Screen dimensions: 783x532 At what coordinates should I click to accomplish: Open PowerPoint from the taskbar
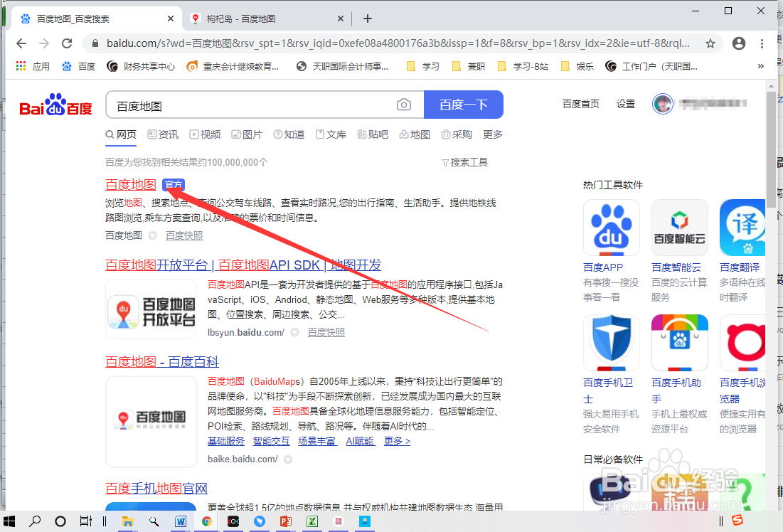click(x=286, y=521)
